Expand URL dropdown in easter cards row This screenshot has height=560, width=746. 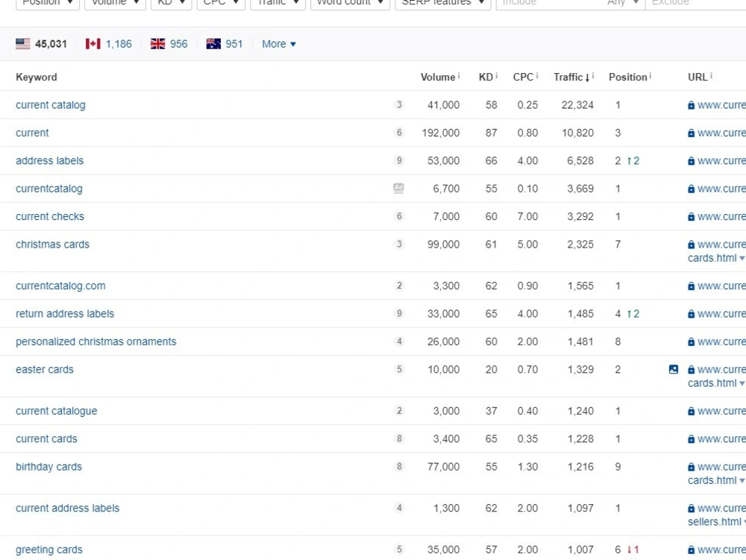pyautogui.click(x=742, y=383)
